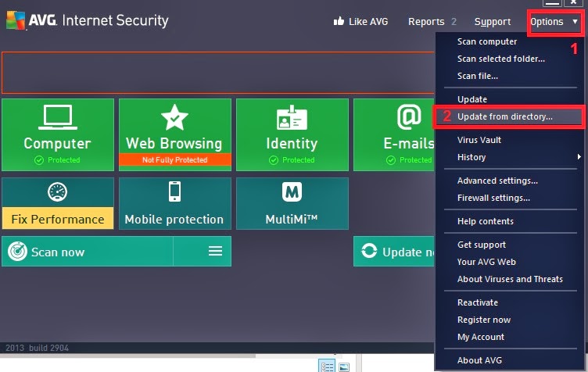Click Update in the Options menu
Viewport: 588px width, 372px height.
click(x=472, y=99)
